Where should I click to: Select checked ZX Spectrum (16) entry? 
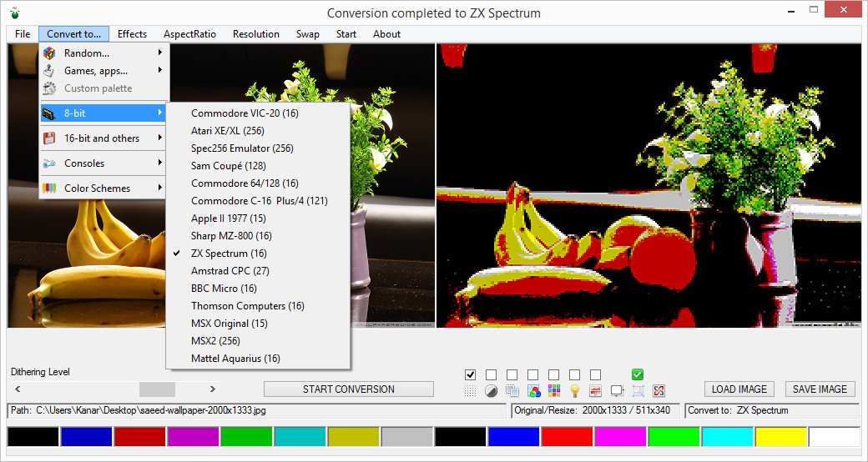[x=258, y=254]
